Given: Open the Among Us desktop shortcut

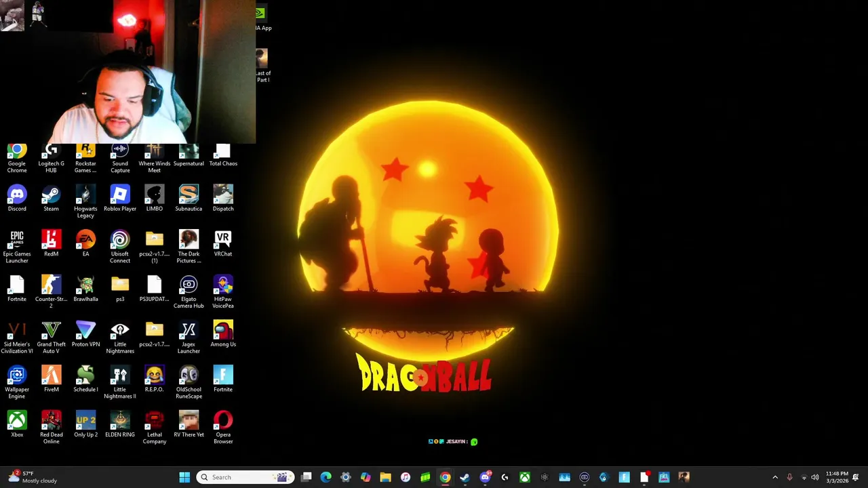Looking at the screenshot, I should pyautogui.click(x=223, y=334).
